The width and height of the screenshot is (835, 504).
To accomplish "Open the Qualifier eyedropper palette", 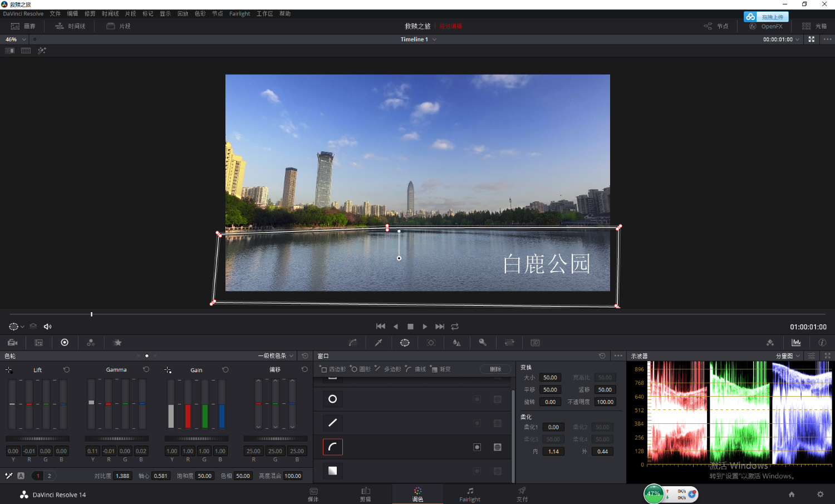I will [x=379, y=343].
